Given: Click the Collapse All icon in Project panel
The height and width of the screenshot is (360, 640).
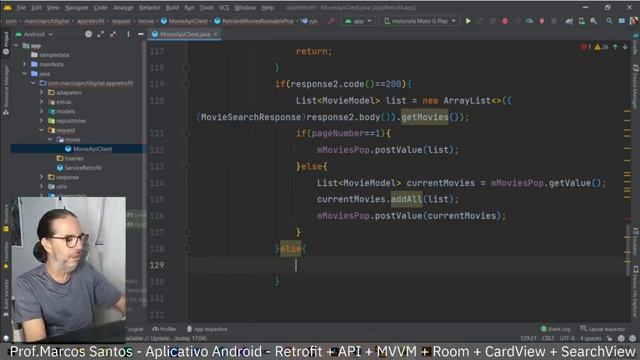Looking at the screenshot, I should [x=113, y=34].
